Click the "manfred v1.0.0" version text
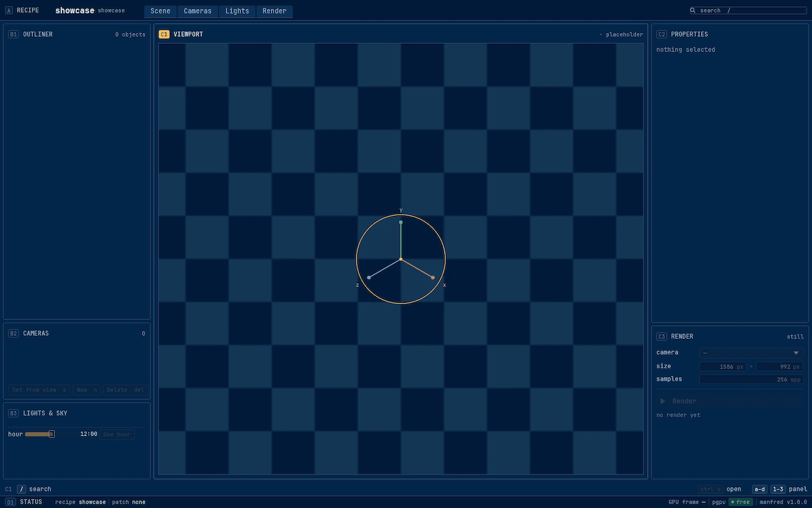812x508 pixels. pyautogui.click(x=783, y=502)
